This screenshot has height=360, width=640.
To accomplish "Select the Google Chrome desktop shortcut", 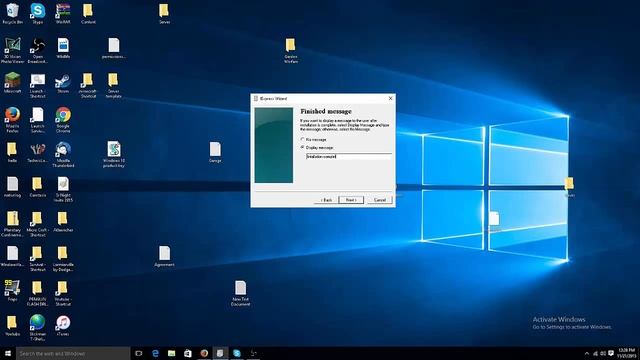I will 63,120.
